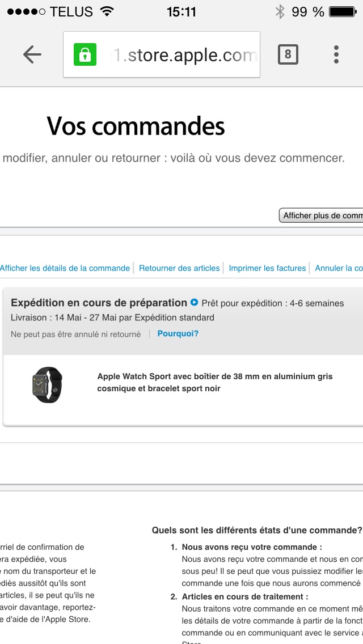Viewport: 363px width, 644px height.
Task: Click Imprimer les factures link
Action: pyautogui.click(x=267, y=268)
